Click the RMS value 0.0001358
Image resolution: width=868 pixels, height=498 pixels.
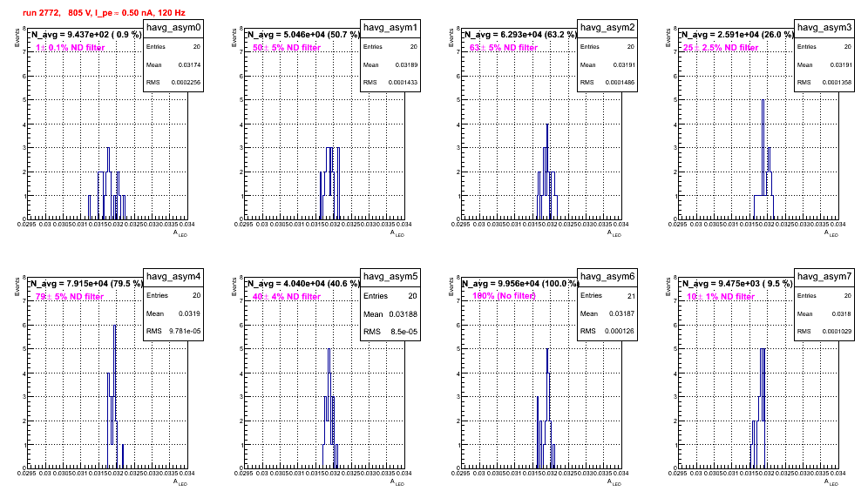[837, 82]
